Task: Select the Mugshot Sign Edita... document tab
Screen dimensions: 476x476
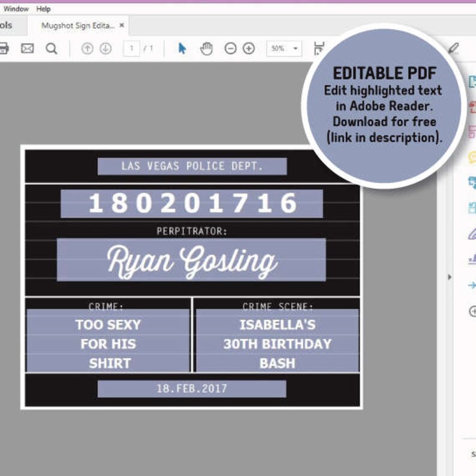Action: pyautogui.click(x=78, y=26)
